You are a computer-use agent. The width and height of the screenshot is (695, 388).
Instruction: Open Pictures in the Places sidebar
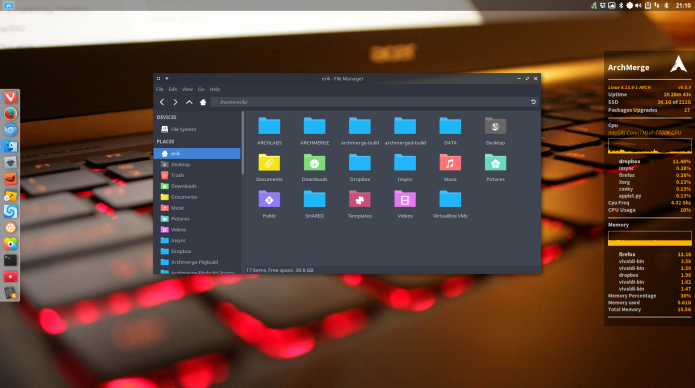pos(197,219)
